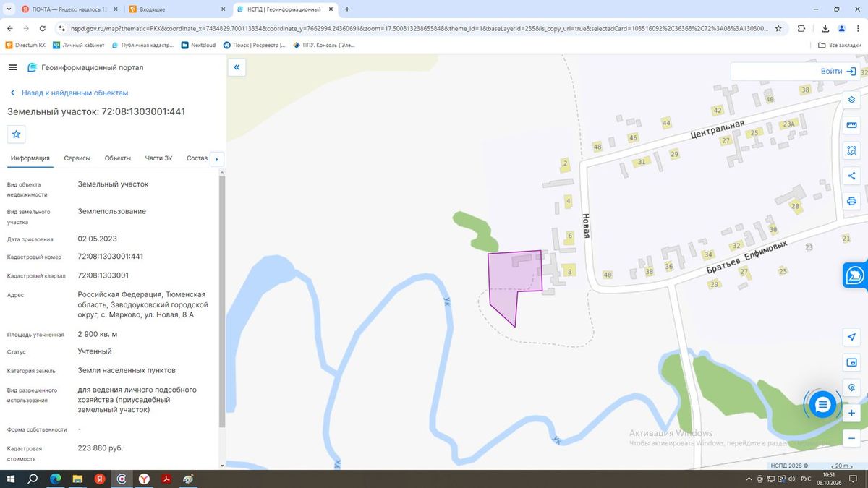Image resolution: width=868 pixels, height=488 pixels.
Task: Zoom in on the map
Action: coord(851,413)
